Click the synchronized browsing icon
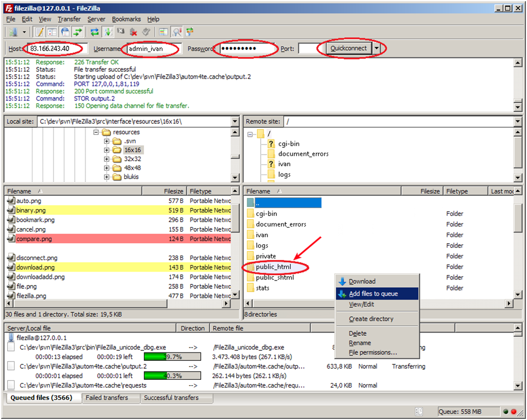Screen dimensions: 527x420 click(x=190, y=32)
